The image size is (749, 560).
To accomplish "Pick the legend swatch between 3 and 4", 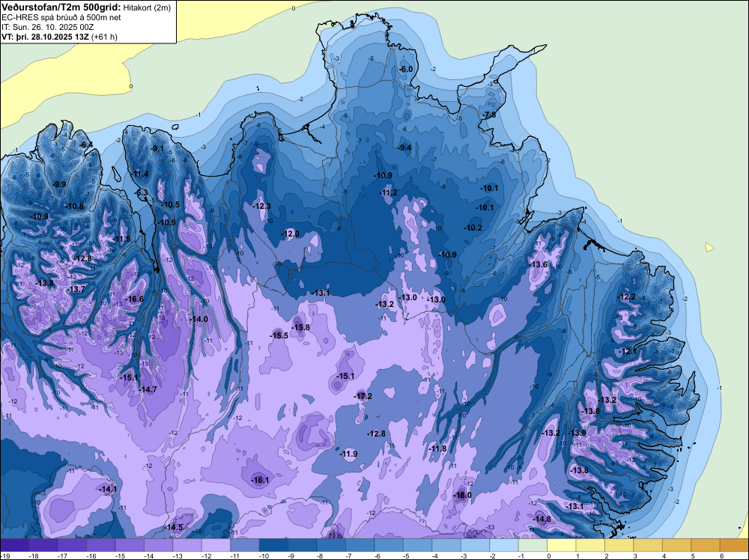I will [x=648, y=545].
